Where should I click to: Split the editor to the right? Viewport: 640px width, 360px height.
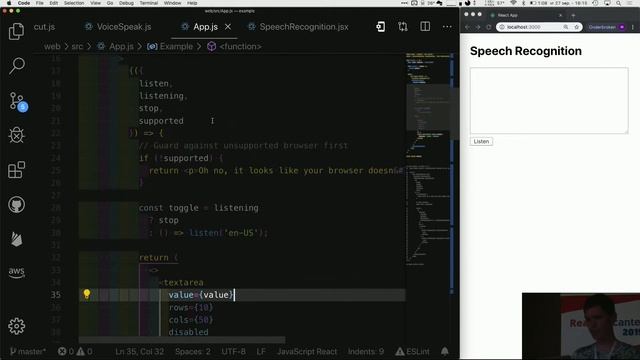425,27
